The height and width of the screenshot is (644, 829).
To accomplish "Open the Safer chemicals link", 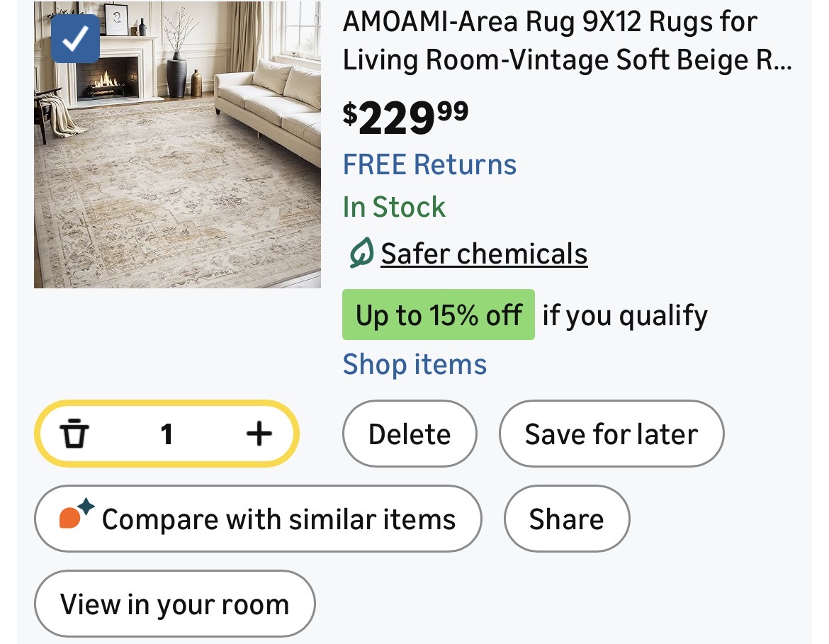I will [484, 254].
